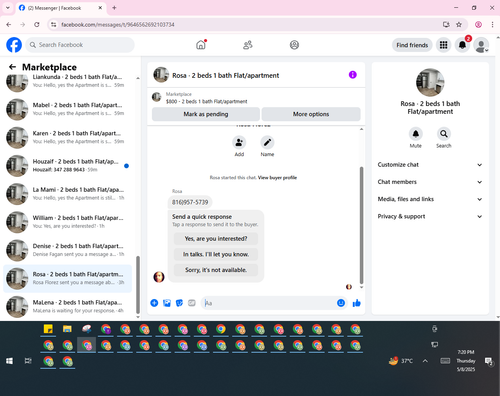Open the Facebook menu grid icon
This screenshot has height=396, width=500.
coord(443,45)
